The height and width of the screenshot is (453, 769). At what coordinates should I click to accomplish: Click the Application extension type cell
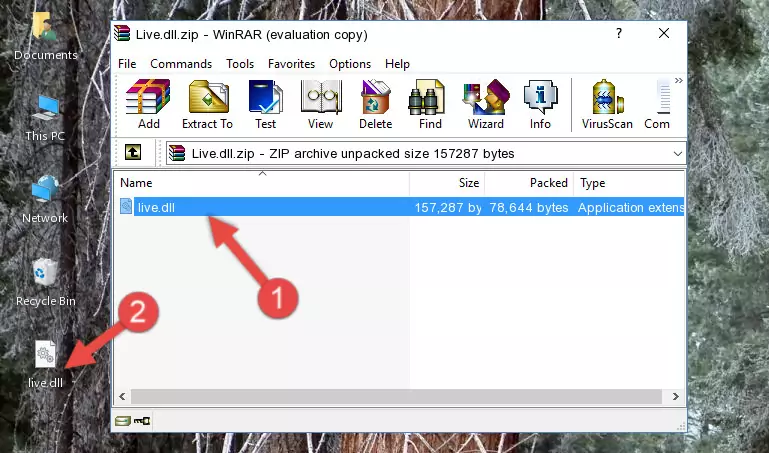631,207
